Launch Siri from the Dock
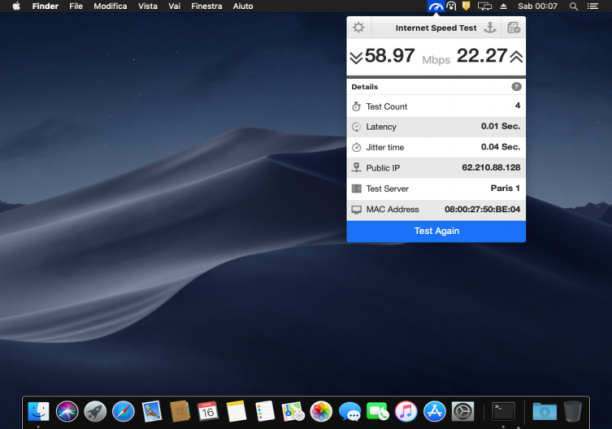The image size is (612, 429). [x=67, y=411]
